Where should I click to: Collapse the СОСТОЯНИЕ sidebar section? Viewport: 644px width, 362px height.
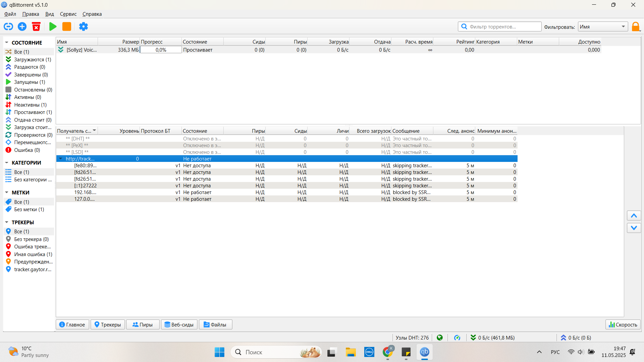pyautogui.click(x=7, y=43)
